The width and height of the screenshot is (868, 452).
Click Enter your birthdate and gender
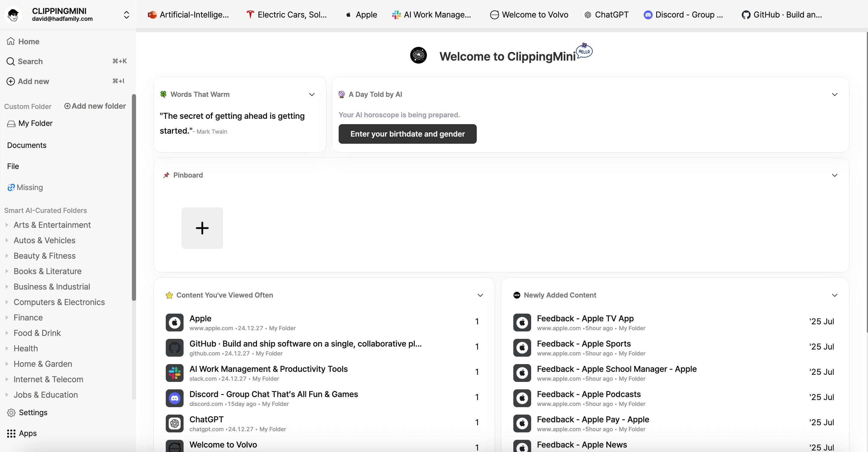click(x=407, y=134)
